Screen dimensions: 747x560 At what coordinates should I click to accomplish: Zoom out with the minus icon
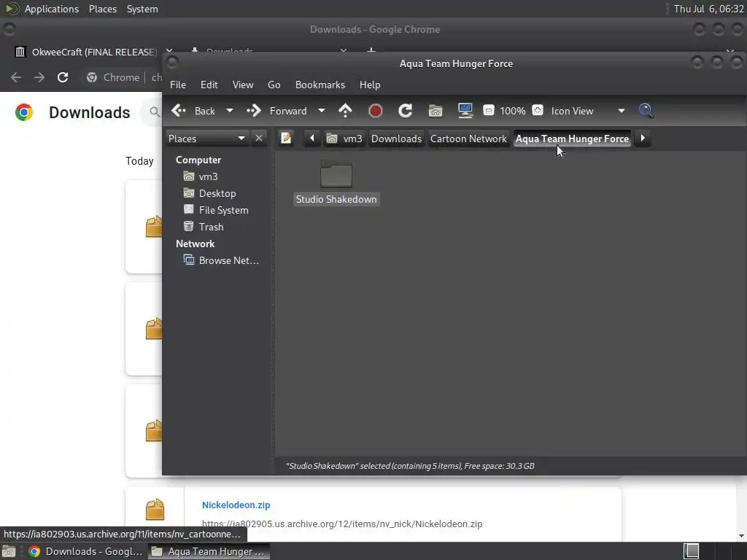click(488, 111)
